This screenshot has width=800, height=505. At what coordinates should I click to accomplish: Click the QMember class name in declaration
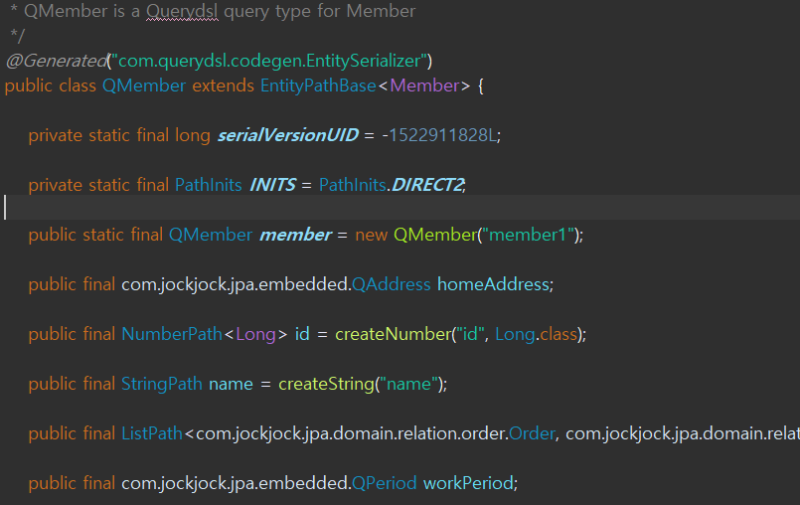pos(144,86)
